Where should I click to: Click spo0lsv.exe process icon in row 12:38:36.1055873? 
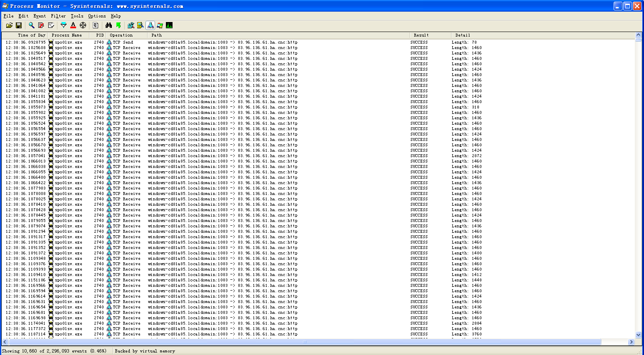point(51,107)
